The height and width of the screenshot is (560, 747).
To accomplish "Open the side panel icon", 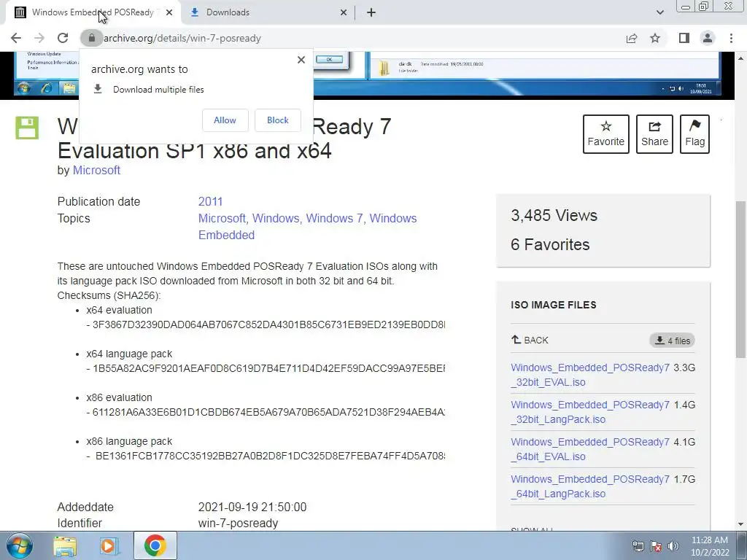I will pyautogui.click(x=684, y=38).
